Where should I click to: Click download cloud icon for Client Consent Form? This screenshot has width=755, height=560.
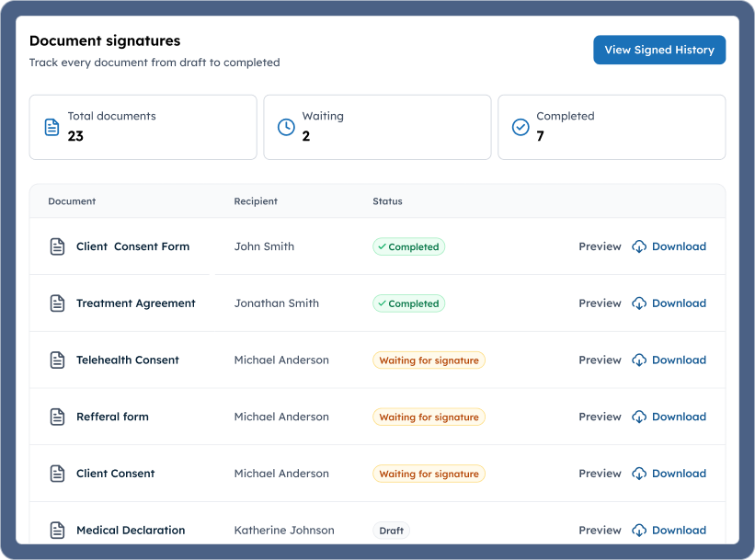click(x=639, y=246)
